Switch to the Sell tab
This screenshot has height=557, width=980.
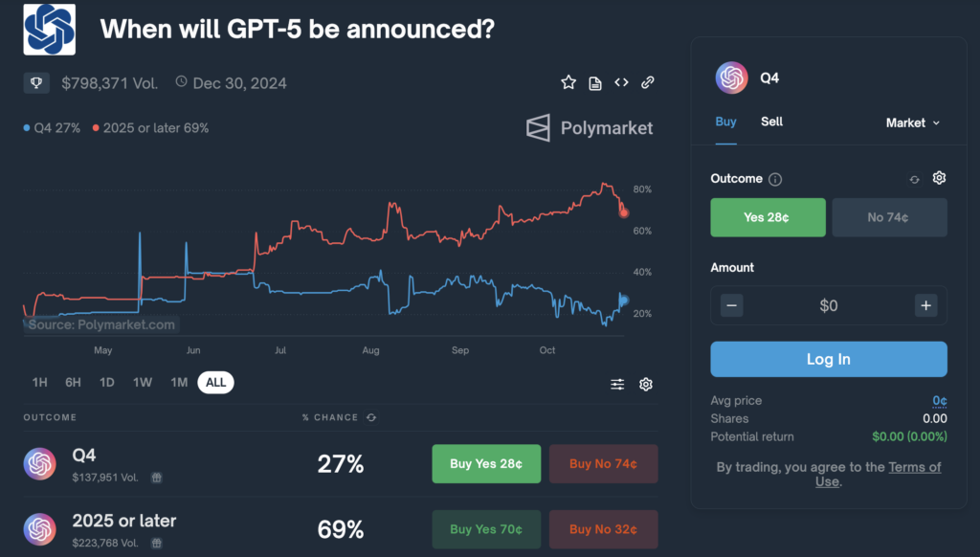(x=771, y=122)
